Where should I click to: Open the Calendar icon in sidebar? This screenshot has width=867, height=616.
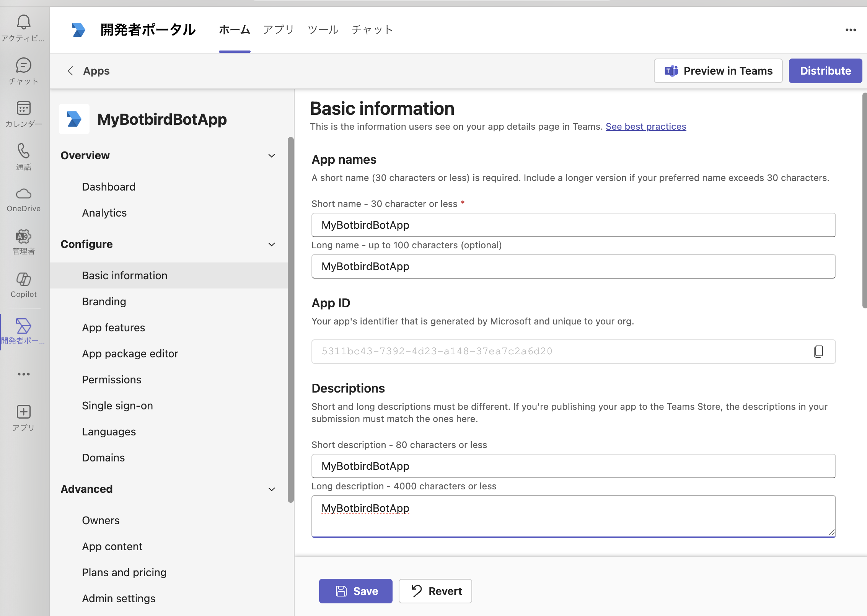click(x=23, y=108)
